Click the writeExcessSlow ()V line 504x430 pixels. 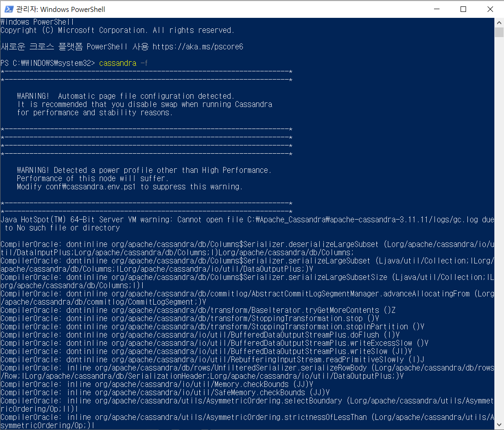pyautogui.click(x=214, y=343)
